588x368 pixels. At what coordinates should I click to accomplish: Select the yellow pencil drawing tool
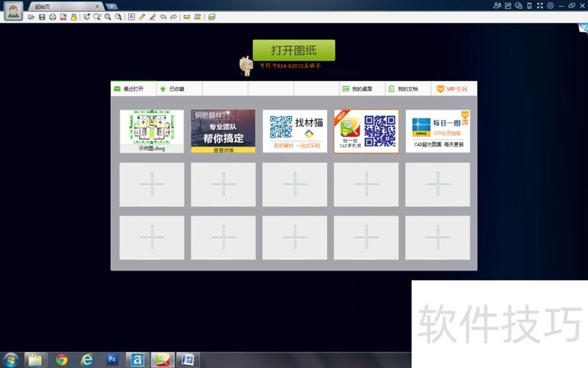pyautogui.click(x=142, y=17)
